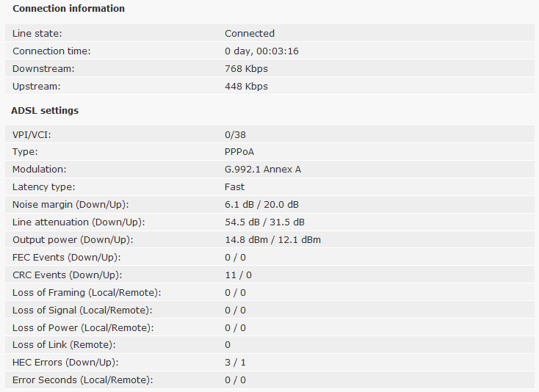
Task: Click the Latency type Fast value
Action: (x=234, y=187)
